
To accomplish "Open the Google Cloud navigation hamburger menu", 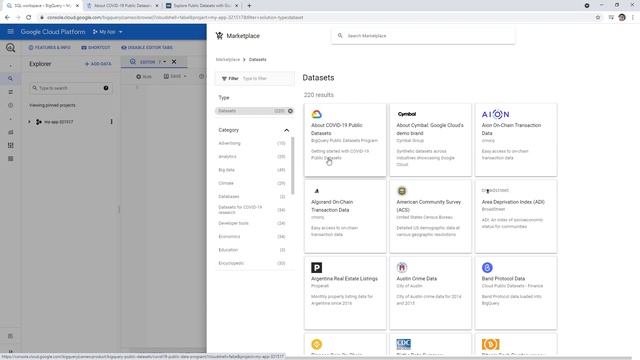I will click(11, 32).
